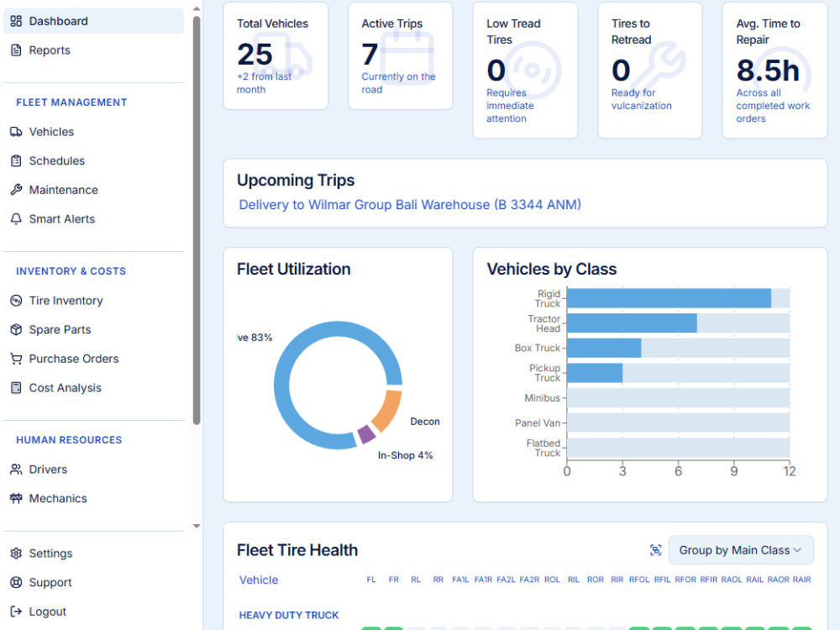840x630 pixels.
Task: Click the Purchase Orders cart icon
Action: pyautogui.click(x=16, y=359)
